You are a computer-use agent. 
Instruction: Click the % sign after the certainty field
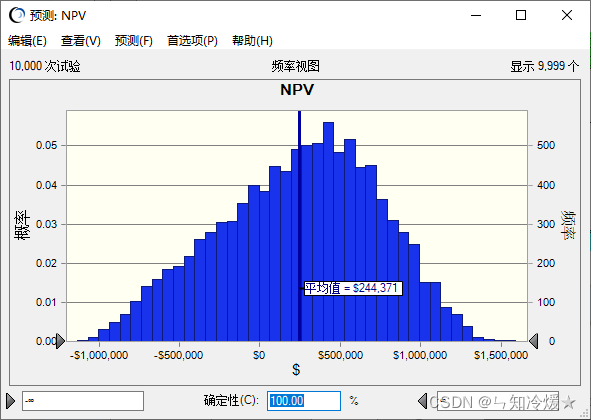point(354,400)
